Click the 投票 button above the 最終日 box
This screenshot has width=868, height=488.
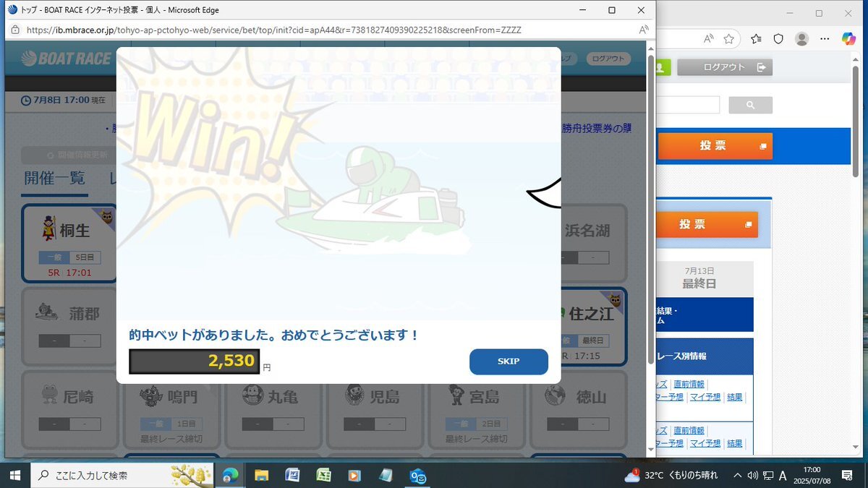pyautogui.click(x=707, y=225)
